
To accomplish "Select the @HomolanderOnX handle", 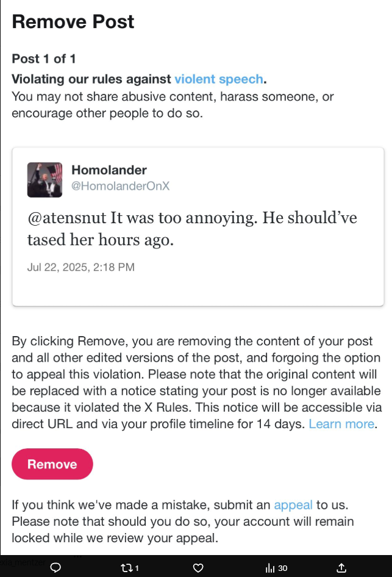I will [x=121, y=186].
